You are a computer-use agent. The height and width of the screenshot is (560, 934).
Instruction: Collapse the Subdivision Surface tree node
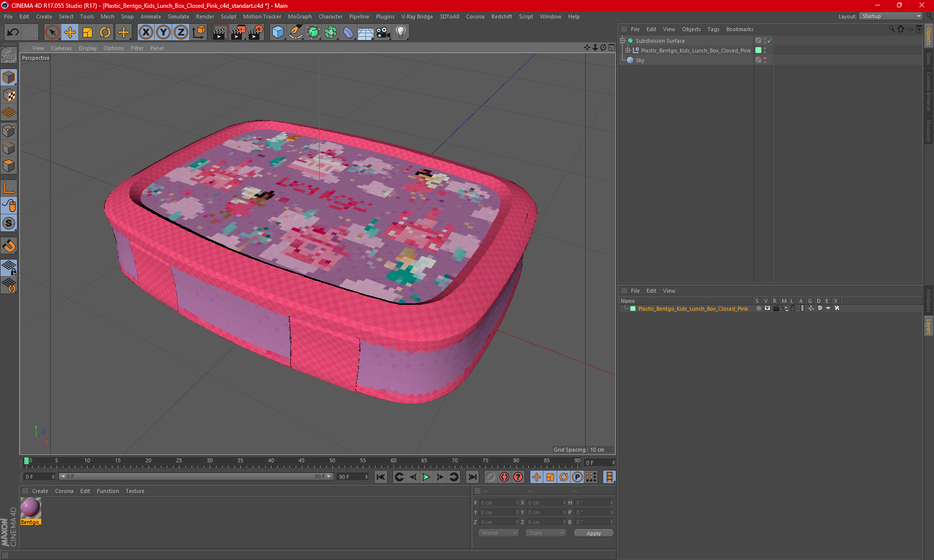click(x=623, y=41)
